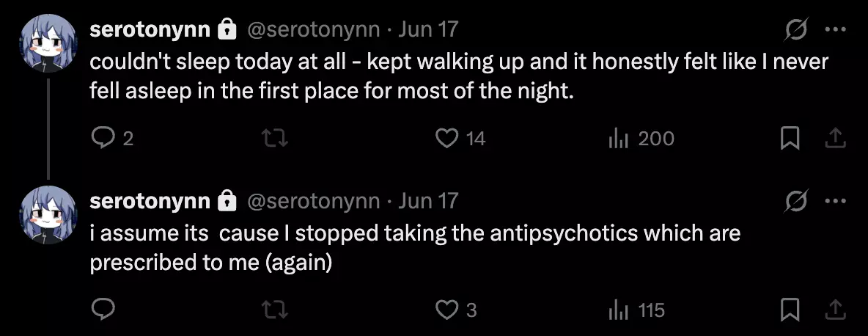Bookmark the antipsychotics tweet
This screenshot has width=868, height=336.
790,310
